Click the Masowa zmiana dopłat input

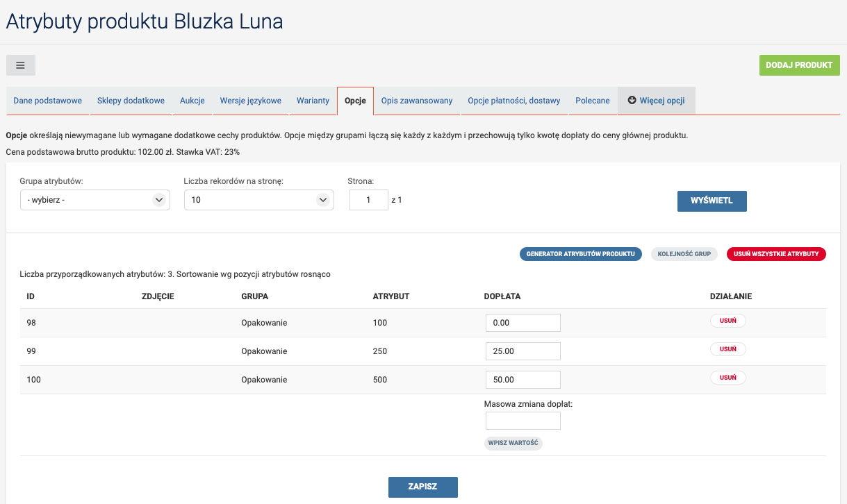pyautogui.click(x=523, y=421)
